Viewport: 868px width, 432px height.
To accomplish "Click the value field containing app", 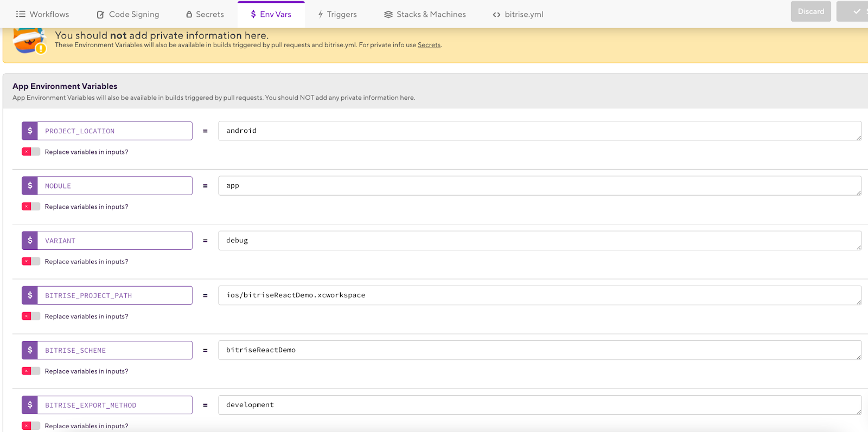I will tap(540, 185).
